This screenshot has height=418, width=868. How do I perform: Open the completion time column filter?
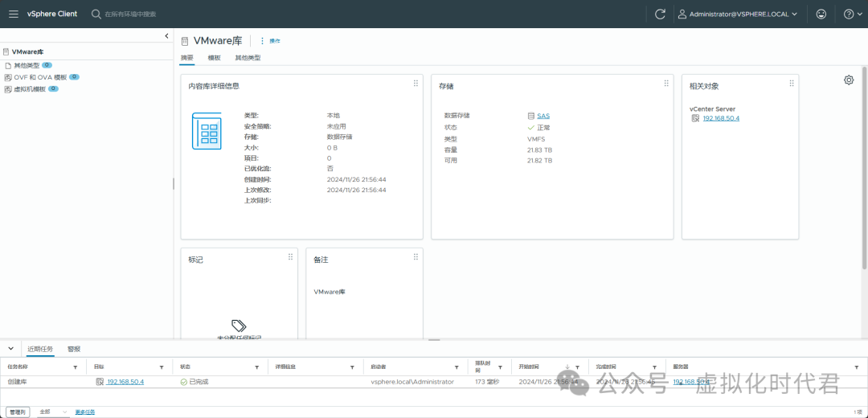point(655,367)
